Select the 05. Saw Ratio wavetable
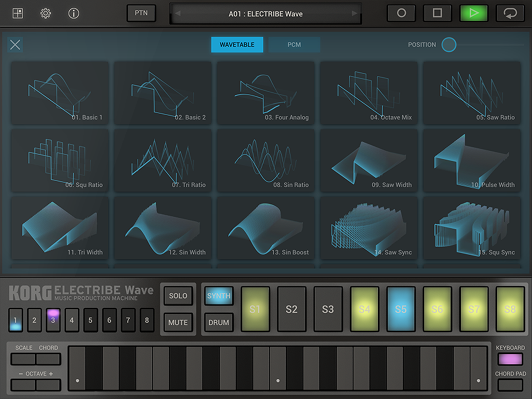 tap(472, 93)
